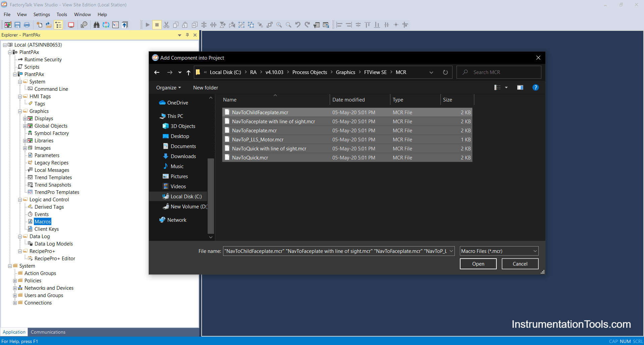Go back in the file dialog
The height and width of the screenshot is (345, 644).
(157, 72)
